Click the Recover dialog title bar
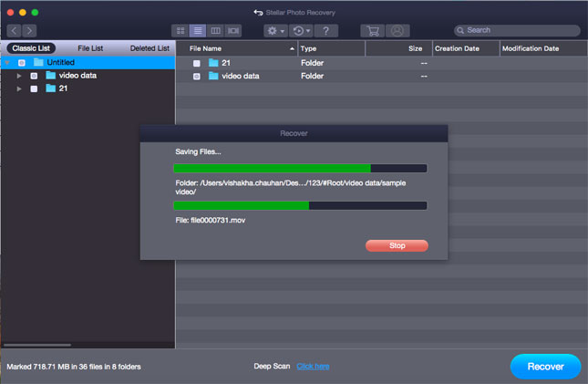Screen dimensions: 588x384 (x=294, y=133)
